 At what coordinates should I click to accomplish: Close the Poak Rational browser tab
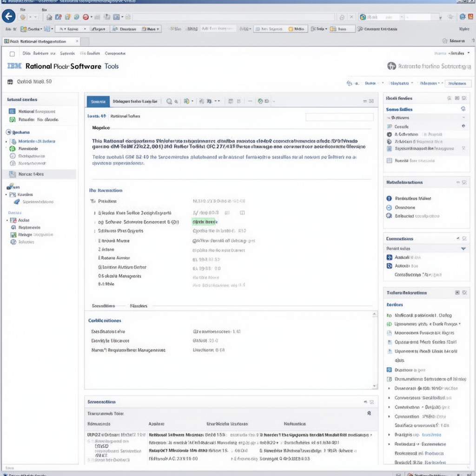tap(77, 41)
